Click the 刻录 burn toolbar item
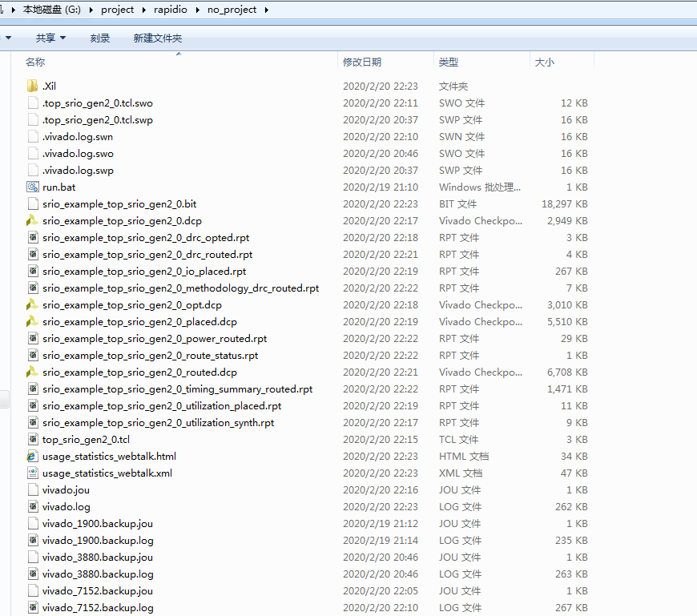The height and width of the screenshot is (616, 697). pyautogui.click(x=99, y=37)
